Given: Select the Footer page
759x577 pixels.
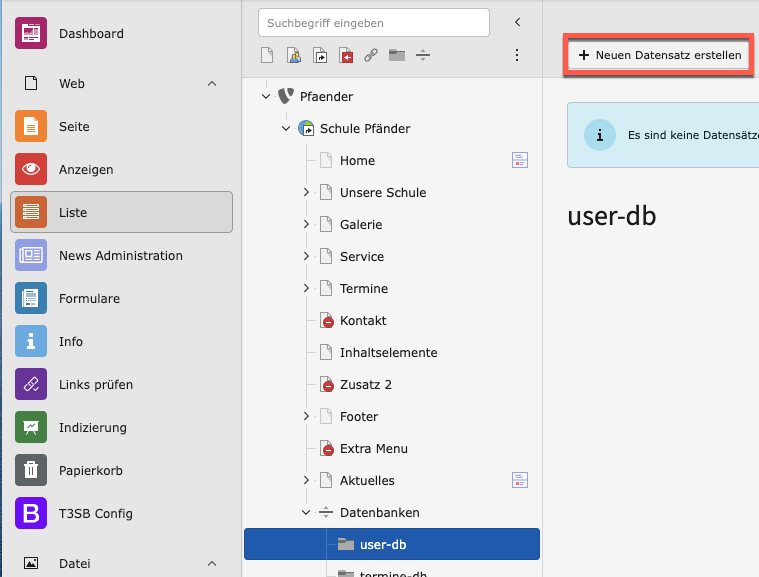Looking at the screenshot, I should (359, 416).
